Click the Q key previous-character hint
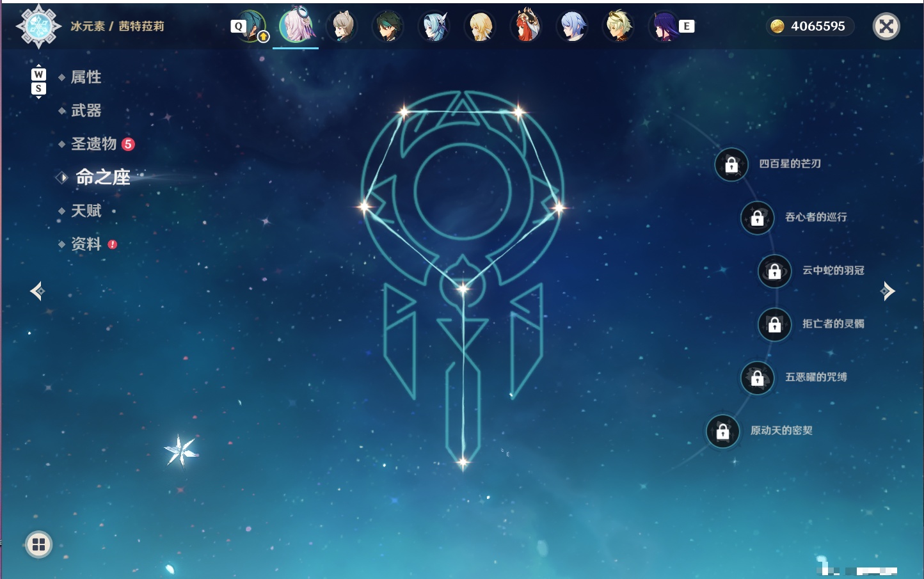This screenshot has height=579, width=924. pos(238,26)
